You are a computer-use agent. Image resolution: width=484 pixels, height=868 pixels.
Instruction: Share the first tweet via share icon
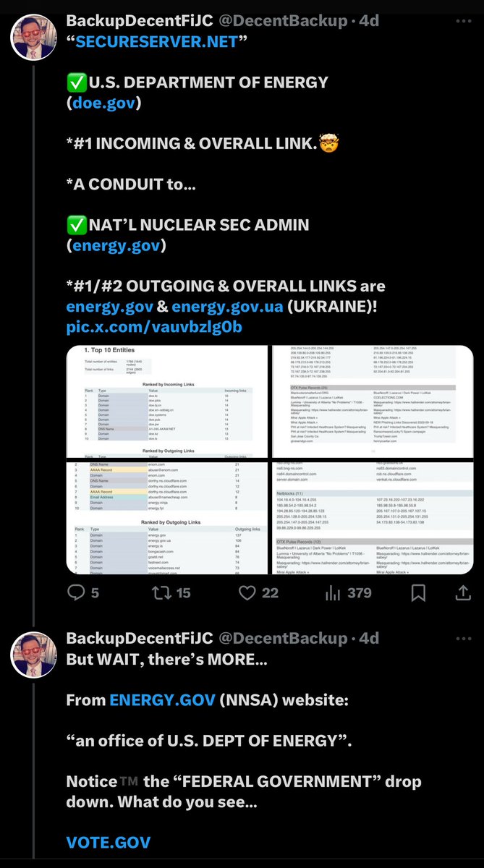pos(462,592)
